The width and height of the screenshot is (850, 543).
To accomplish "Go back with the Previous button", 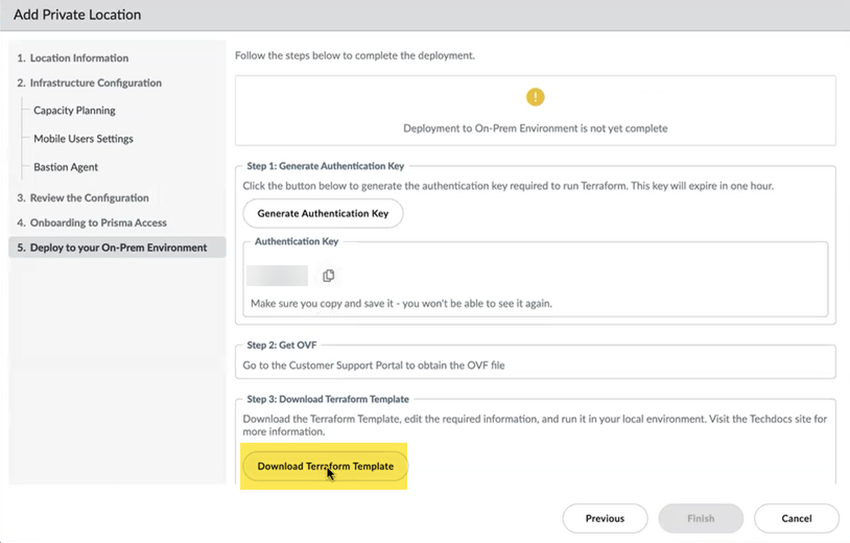I will pos(605,518).
